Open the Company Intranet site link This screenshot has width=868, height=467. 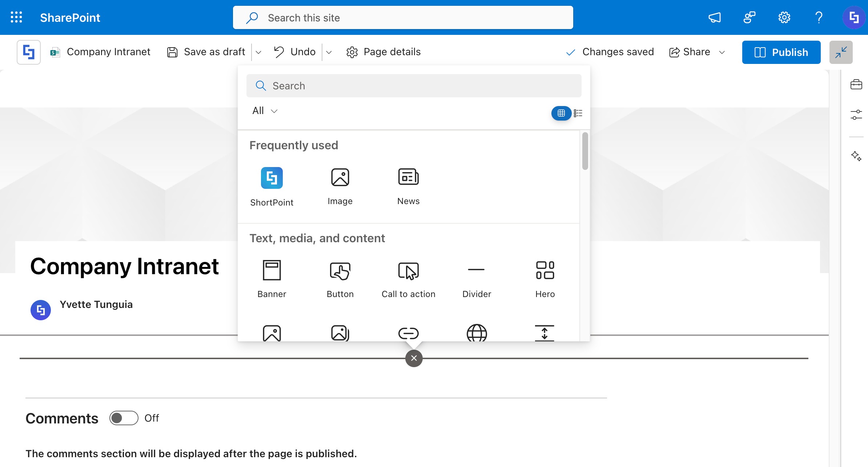108,52
